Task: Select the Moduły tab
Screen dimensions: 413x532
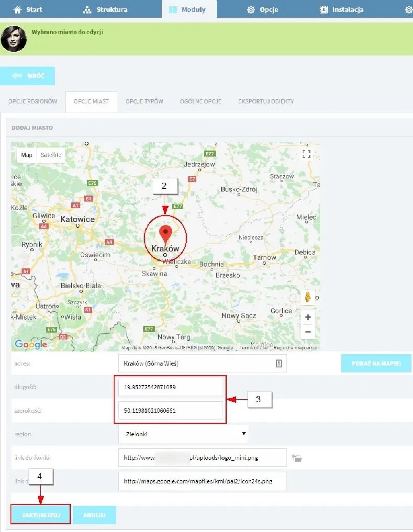Action: click(x=189, y=9)
